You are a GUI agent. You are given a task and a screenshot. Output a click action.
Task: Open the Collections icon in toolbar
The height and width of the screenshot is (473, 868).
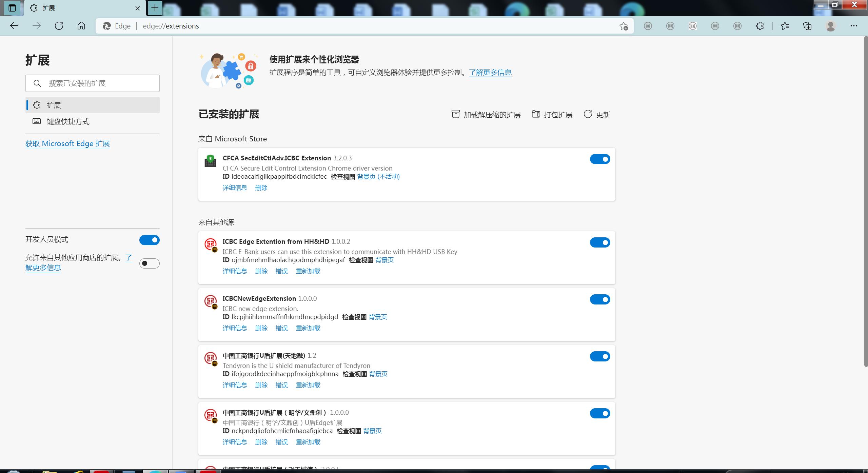point(807,26)
